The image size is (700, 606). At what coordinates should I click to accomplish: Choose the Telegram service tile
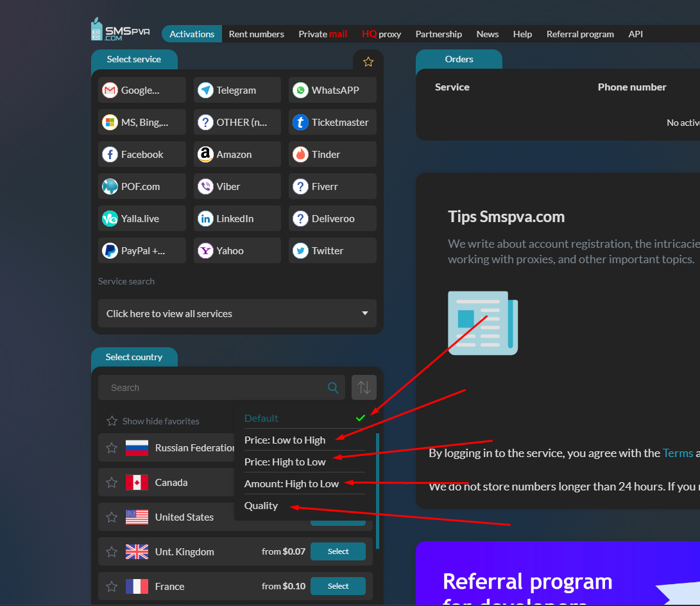point(237,91)
